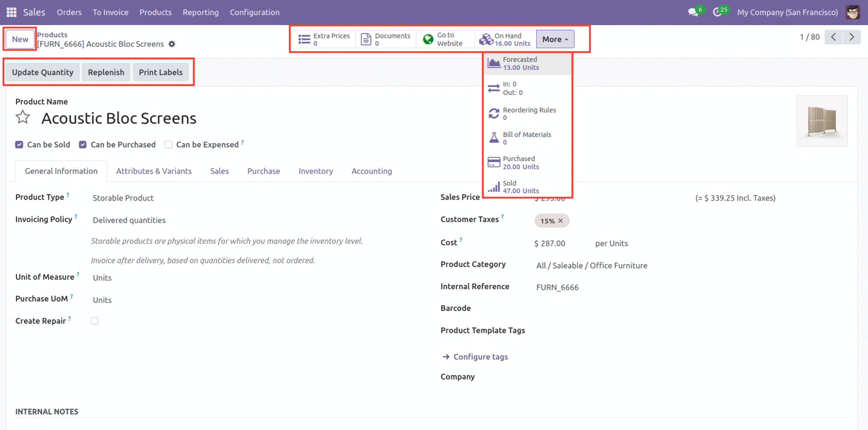Click the gear icon beside product breadcrumb
This screenshot has height=430, width=868.
pos(172,44)
